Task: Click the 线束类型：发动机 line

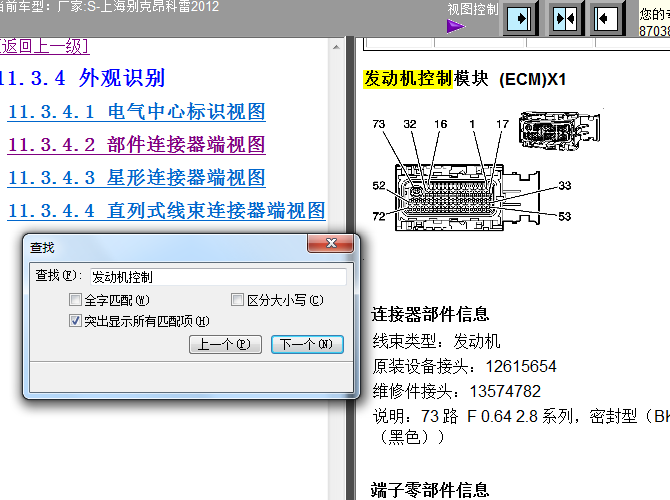Action: point(436,341)
